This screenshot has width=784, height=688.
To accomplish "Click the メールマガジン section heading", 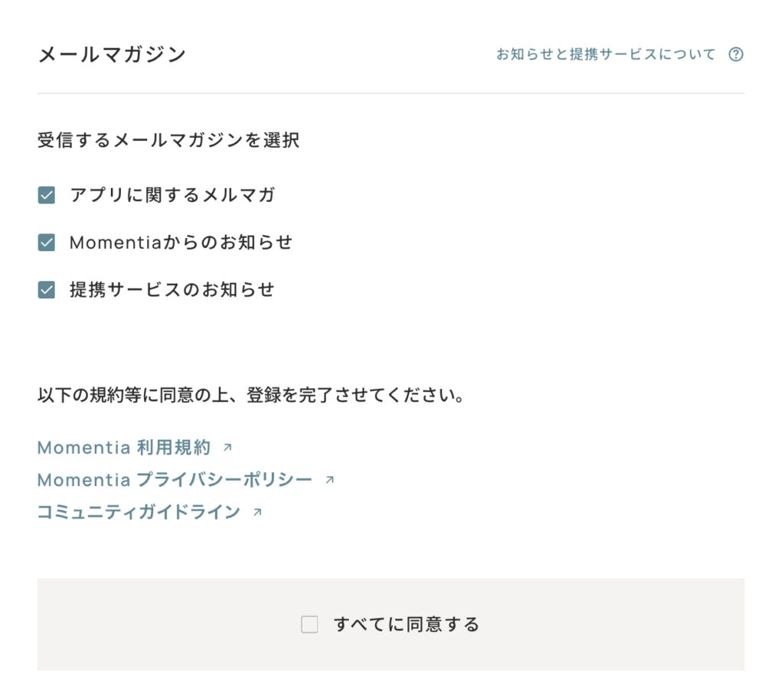I will click(x=112, y=54).
